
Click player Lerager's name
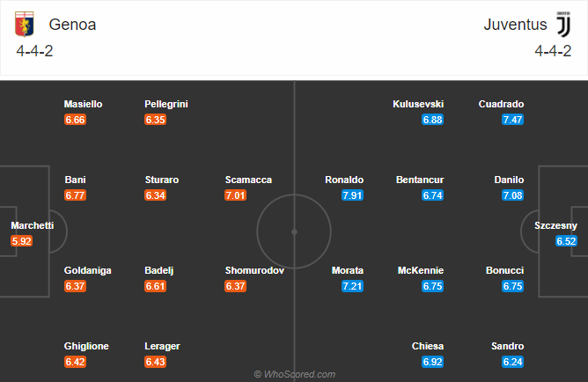[162, 347]
